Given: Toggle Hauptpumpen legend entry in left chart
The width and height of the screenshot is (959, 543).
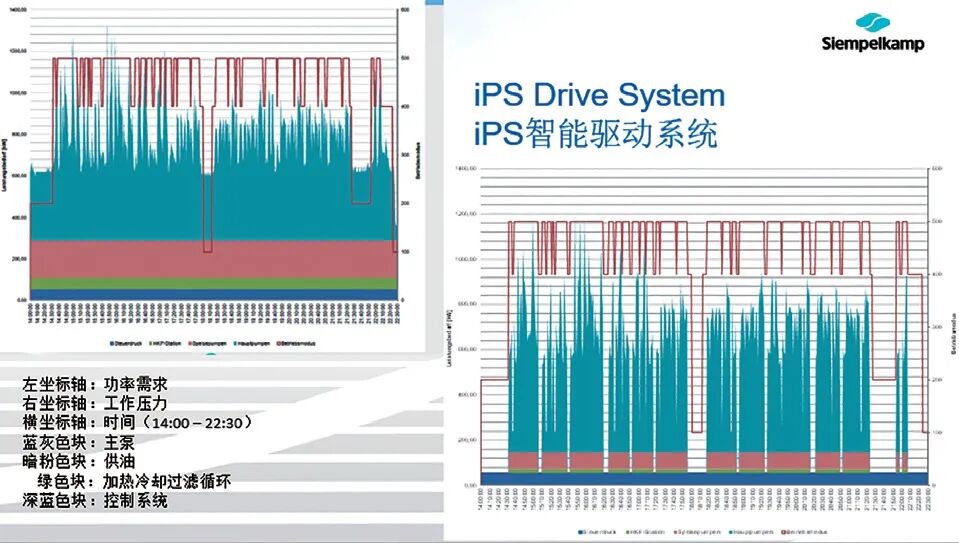Looking at the screenshot, I should [x=251, y=344].
